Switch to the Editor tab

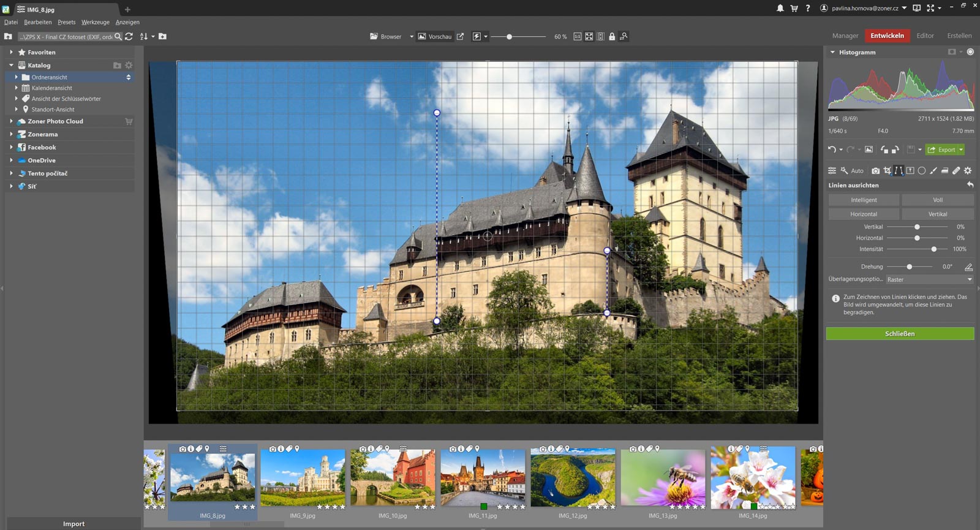tap(925, 36)
